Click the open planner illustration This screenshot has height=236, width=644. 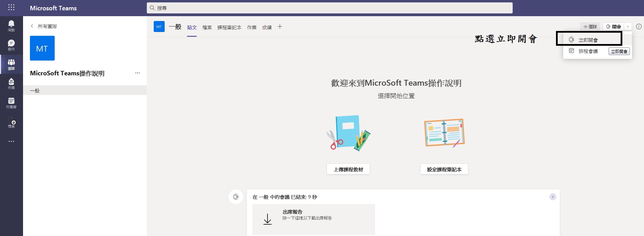pyautogui.click(x=444, y=133)
